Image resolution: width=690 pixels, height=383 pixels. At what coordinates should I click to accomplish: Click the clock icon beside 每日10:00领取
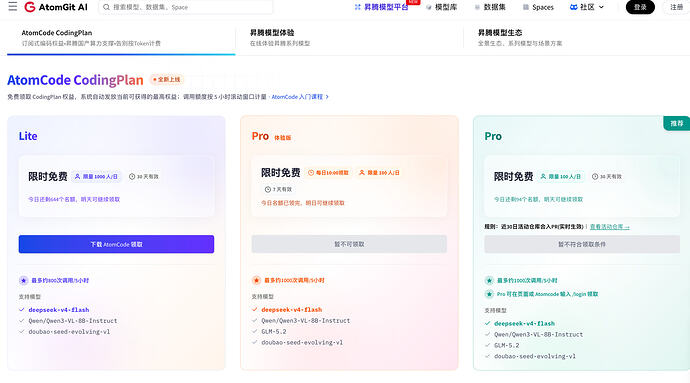pyautogui.click(x=311, y=173)
